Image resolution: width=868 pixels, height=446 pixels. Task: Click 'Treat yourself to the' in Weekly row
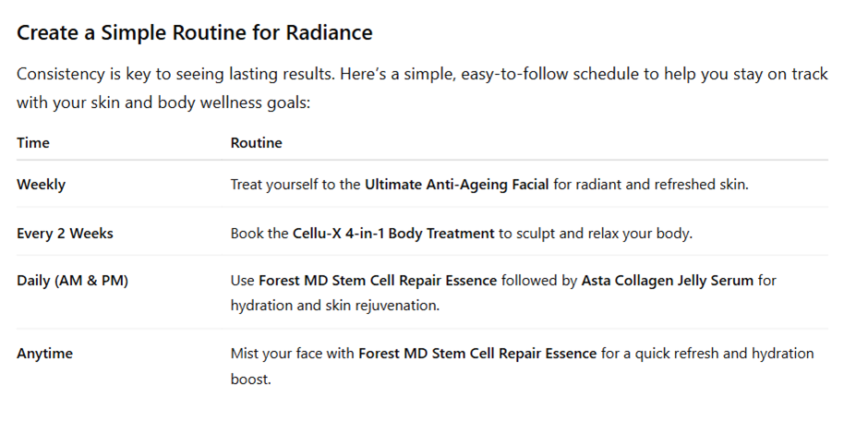click(295, 185)
